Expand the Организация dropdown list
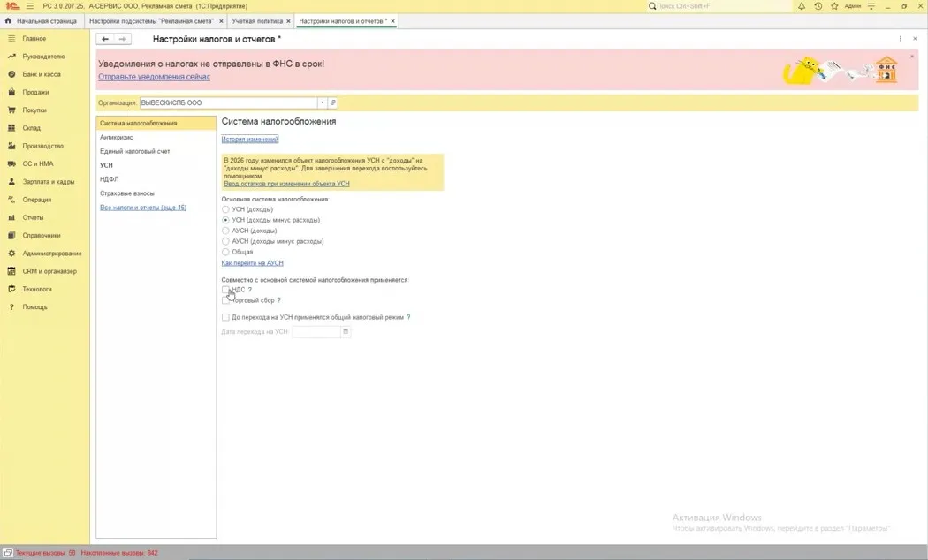 (323, 102)
